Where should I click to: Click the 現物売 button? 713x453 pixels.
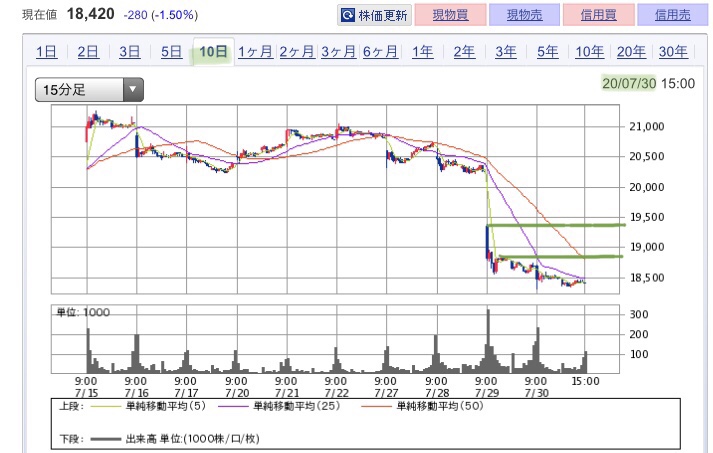[524, 15]
